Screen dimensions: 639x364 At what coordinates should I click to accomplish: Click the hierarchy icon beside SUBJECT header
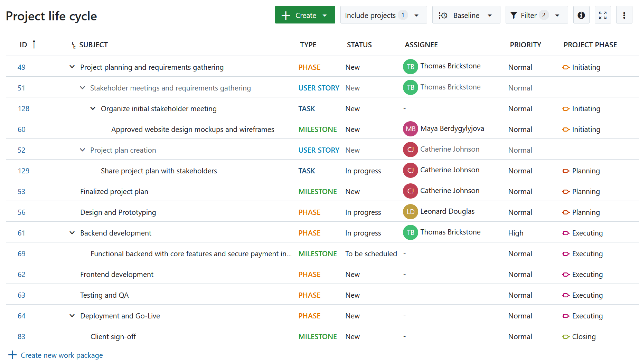[x=73, y=45]
